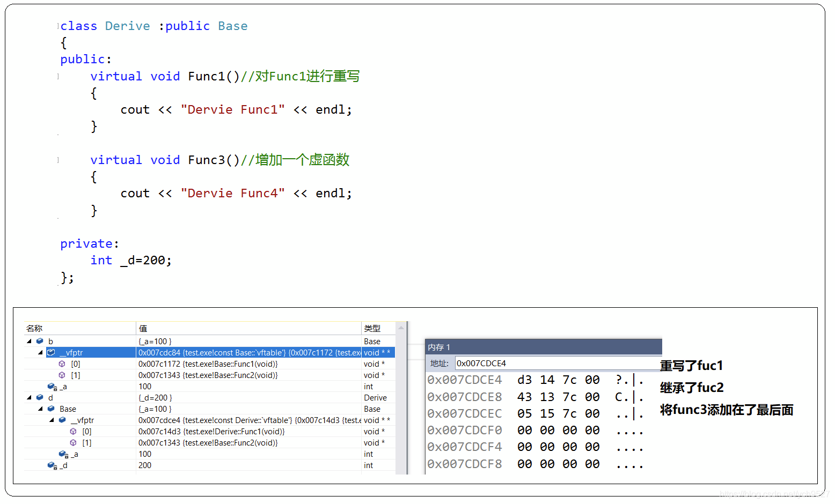Click the void * * type cell on highlighted row
The width and height of the screenshot is (835, 504).
(377, 352)
